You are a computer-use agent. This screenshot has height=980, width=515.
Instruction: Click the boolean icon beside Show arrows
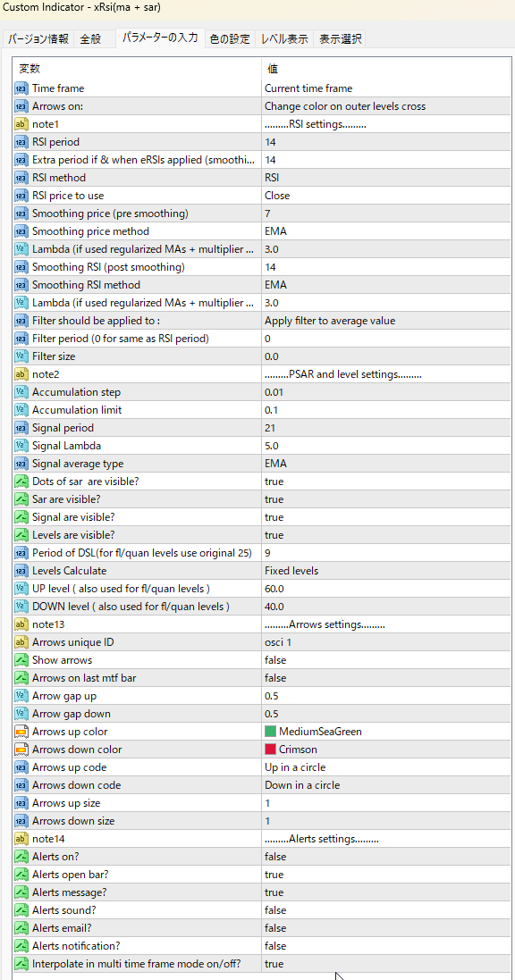pos(21,660)
